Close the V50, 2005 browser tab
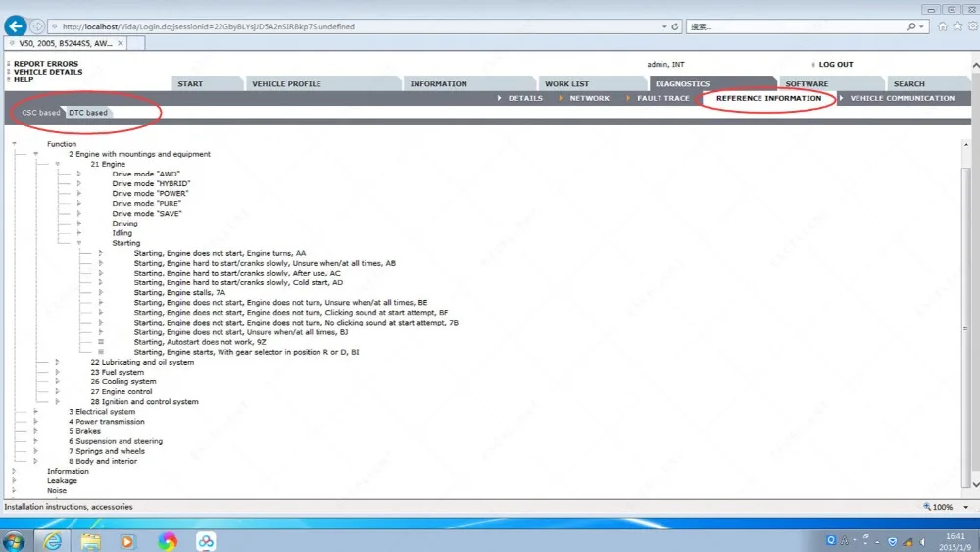 click(x=120, y=43)
